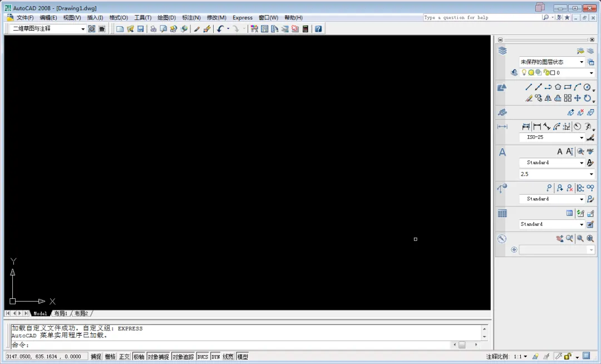Open the 文件(F) menu
601x364 pixels.
(25, 18)
